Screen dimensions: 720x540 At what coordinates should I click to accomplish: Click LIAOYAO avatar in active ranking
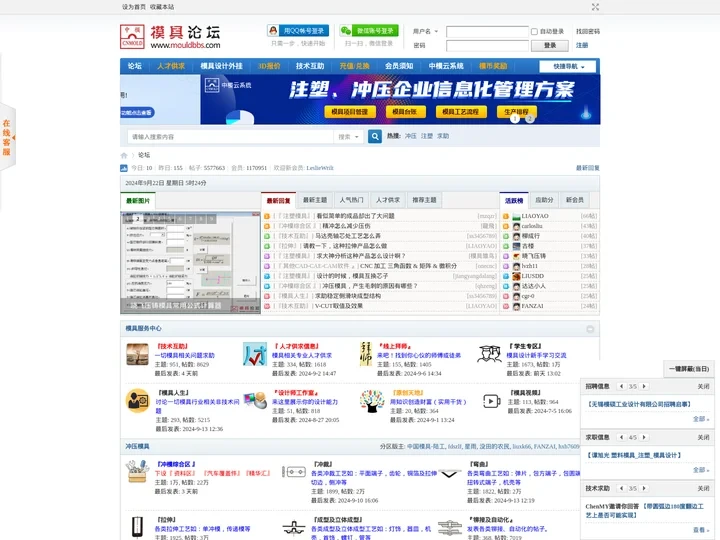point(517,216)
